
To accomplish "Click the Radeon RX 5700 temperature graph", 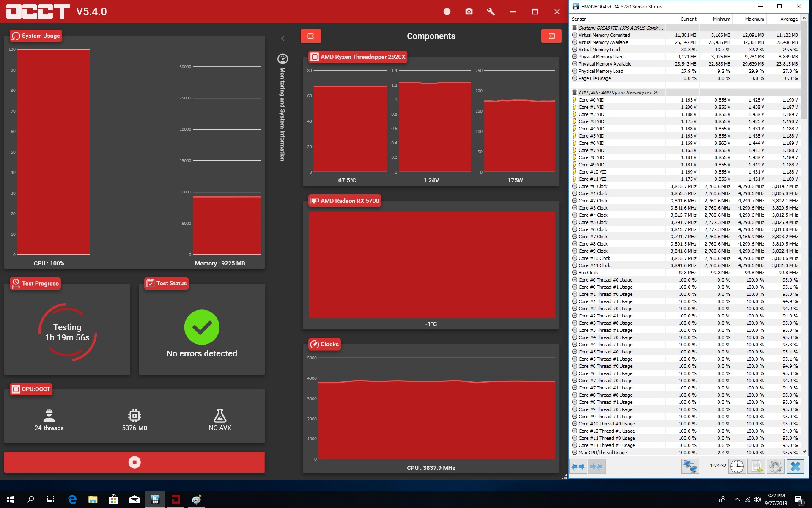I will 432,265.
